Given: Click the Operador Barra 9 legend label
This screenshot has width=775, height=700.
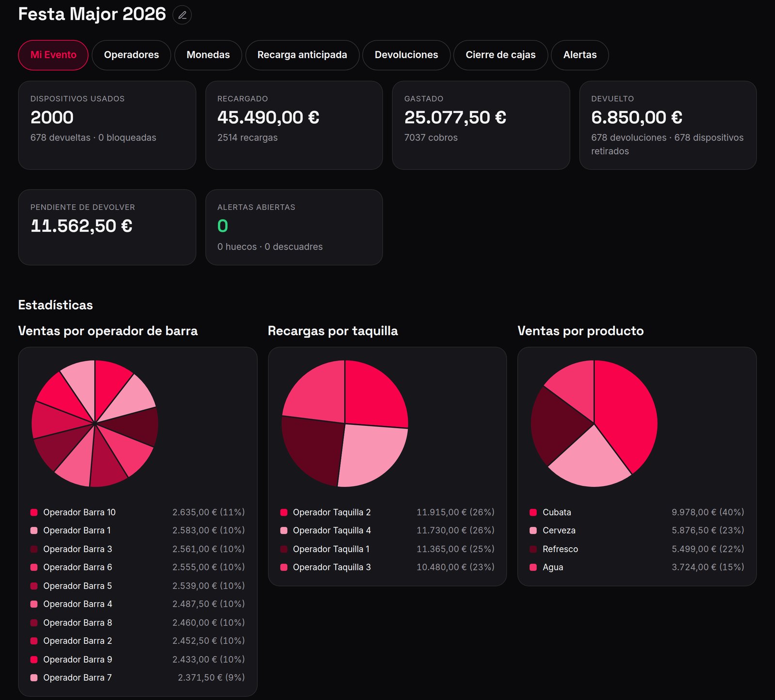Looking at the screenshot, I should click(x=77, y=659).
